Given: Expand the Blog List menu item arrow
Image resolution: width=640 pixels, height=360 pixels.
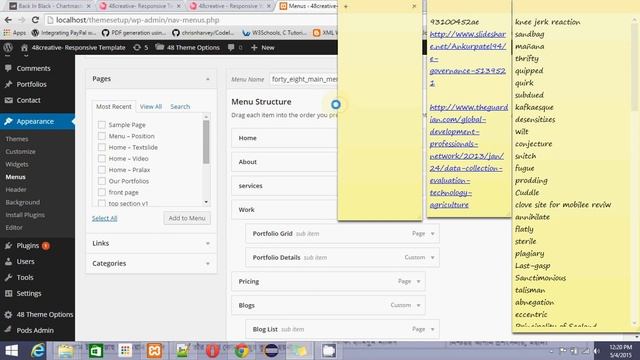Looking at the screenshot, I should pos(433,329).
